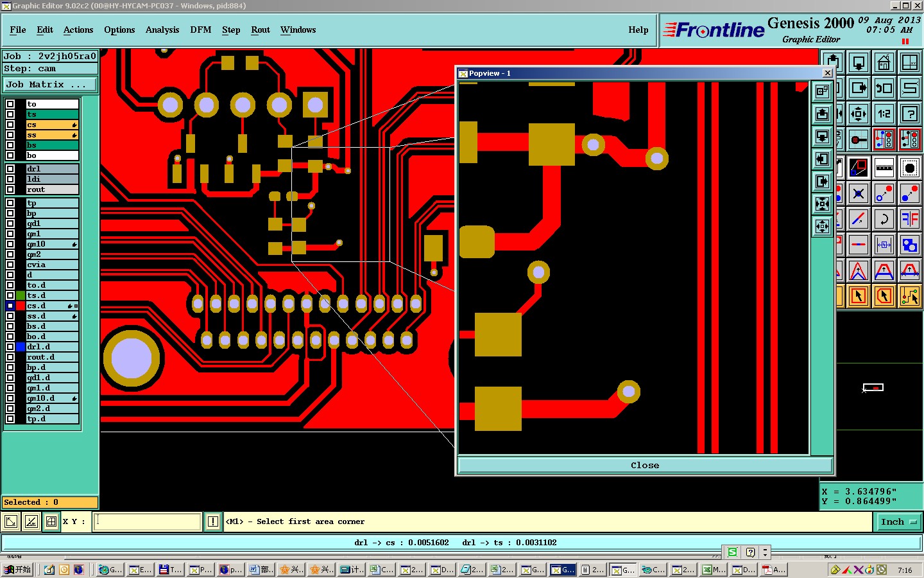Screen dimensions: 924x578
Task: Click the red-blue horizontal line segment icon
Action: (x=858, y=245)
